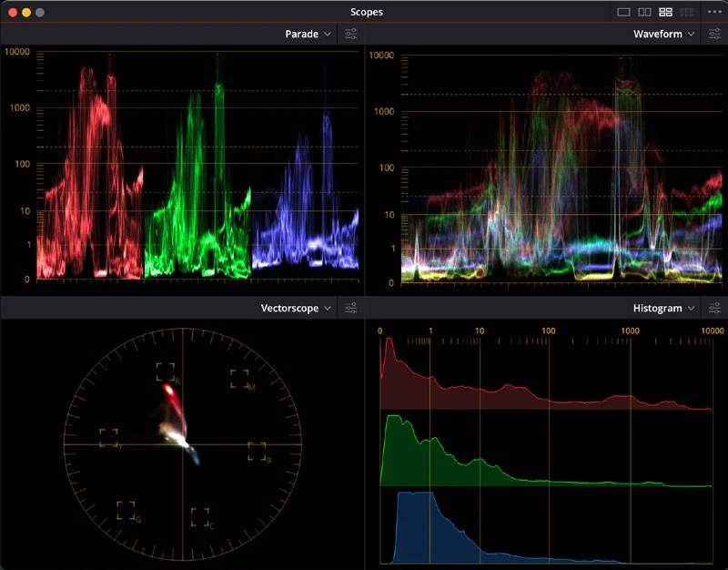Close the Scopes window with red button
Screen dimensions: 728x570
[13, 13]
